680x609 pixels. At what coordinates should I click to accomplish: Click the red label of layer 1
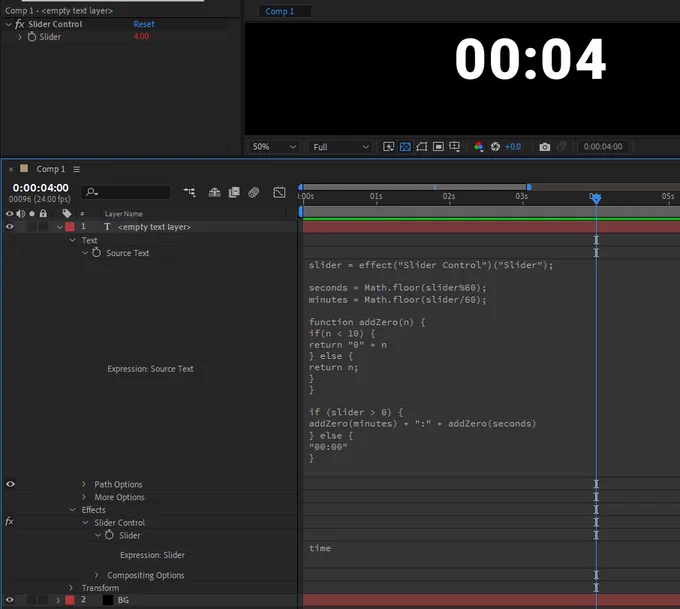click(70, 226)
